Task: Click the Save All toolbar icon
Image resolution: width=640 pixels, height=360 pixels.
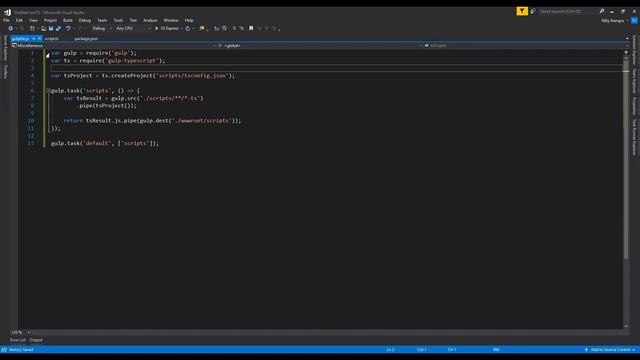Action: 58,29
